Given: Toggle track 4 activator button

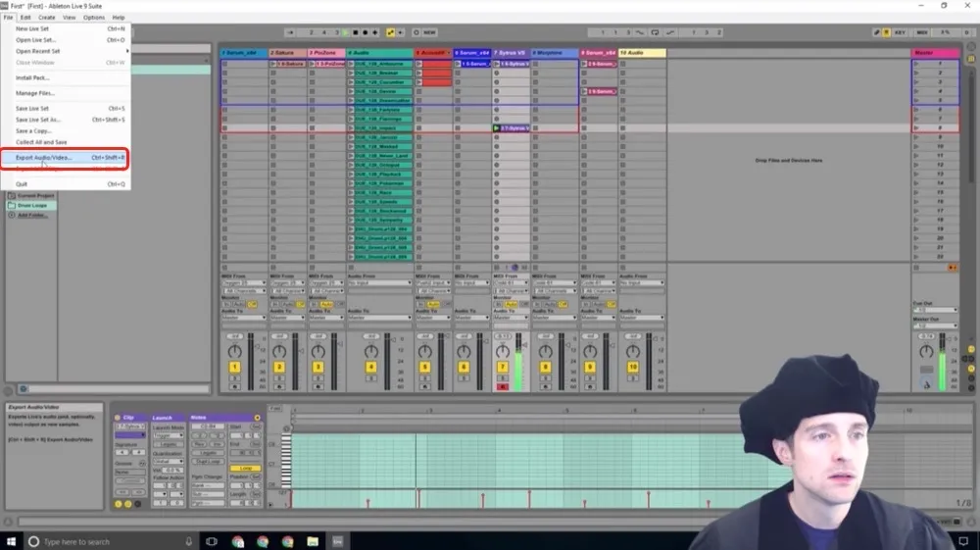Looking at the screenshot, I should 370,367.
